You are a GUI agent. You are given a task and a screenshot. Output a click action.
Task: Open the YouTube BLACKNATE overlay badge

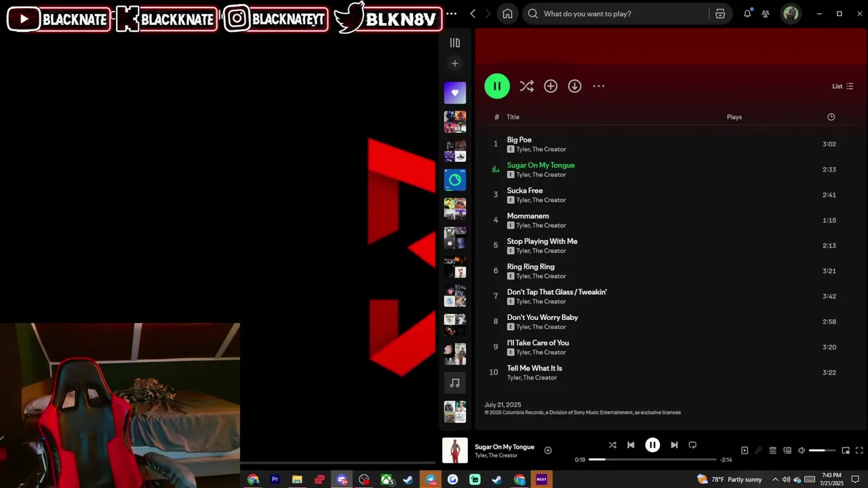pyautogui.click(x=59, y=19)
